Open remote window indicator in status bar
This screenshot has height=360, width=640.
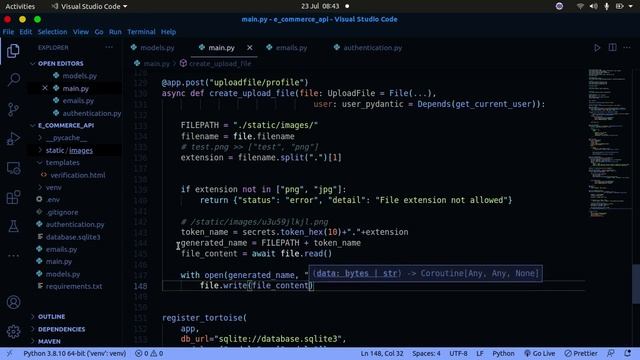(x=9, y=353)
